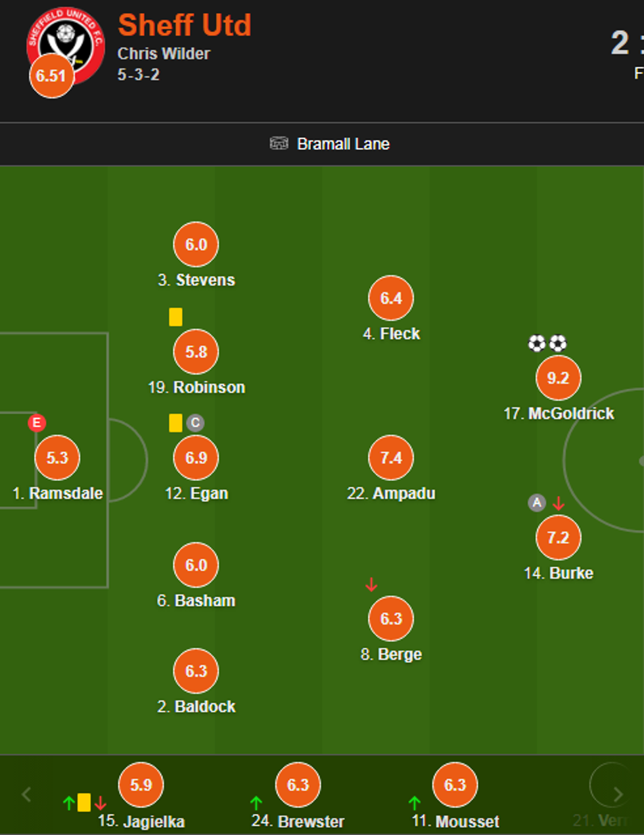The height and width of the screenshot is (835, 644).
Task: Open manager Chris Wilder's profile
Action: [164, 54]
